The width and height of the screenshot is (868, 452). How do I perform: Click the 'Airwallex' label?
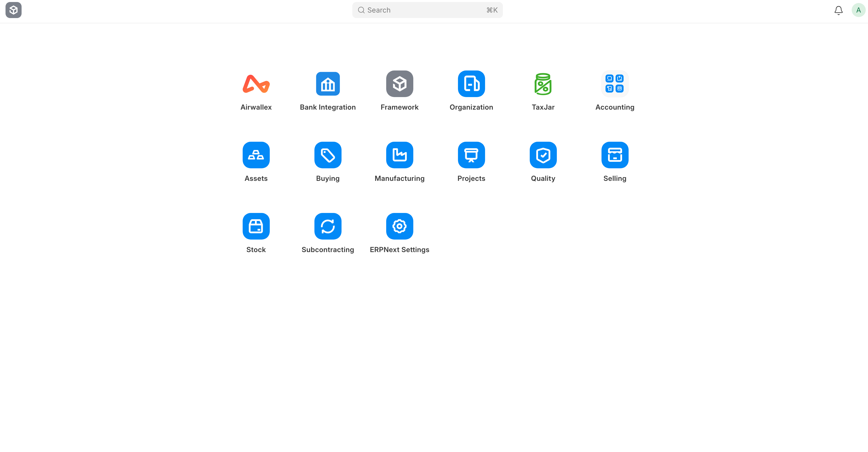click(x=256, y=107)
